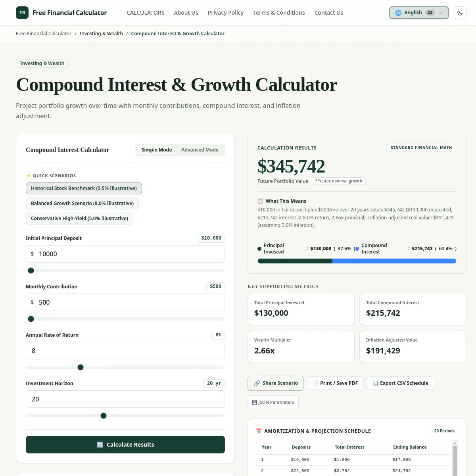Screen dimensions: 476x476
Task: Click the floppy disk icon in JSON Parameters
Action: [255, 402]
